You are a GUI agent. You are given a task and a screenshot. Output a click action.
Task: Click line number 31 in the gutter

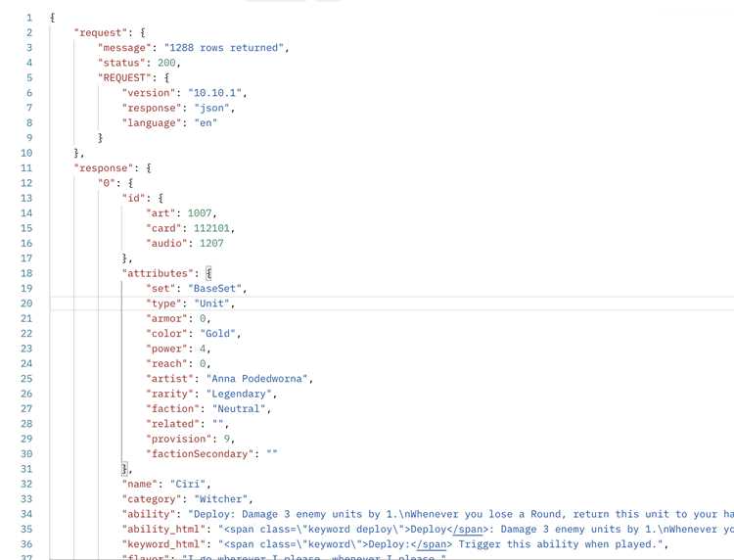point(26,469)
